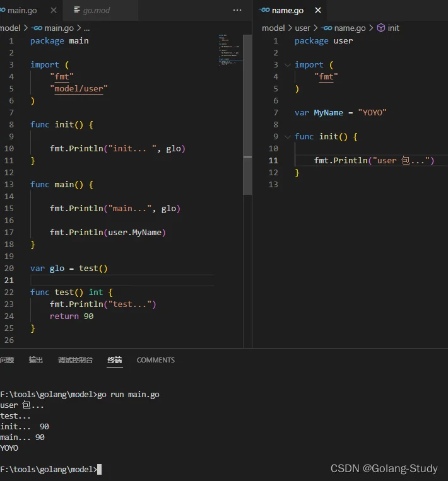Click the 'func main()' declaration
The image size is (448, 481).
click(x=61, y=184)
